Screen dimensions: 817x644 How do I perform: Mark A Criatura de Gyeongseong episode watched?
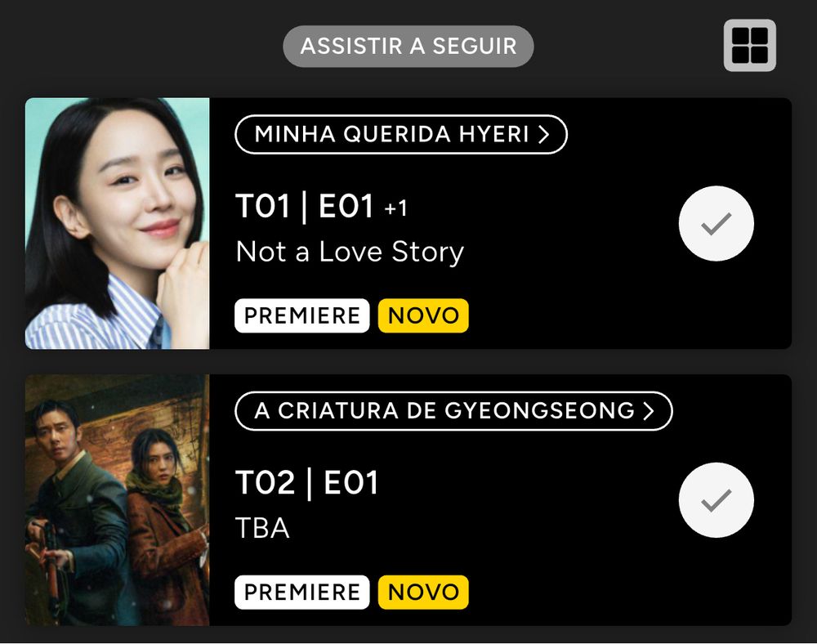(716, 500)
